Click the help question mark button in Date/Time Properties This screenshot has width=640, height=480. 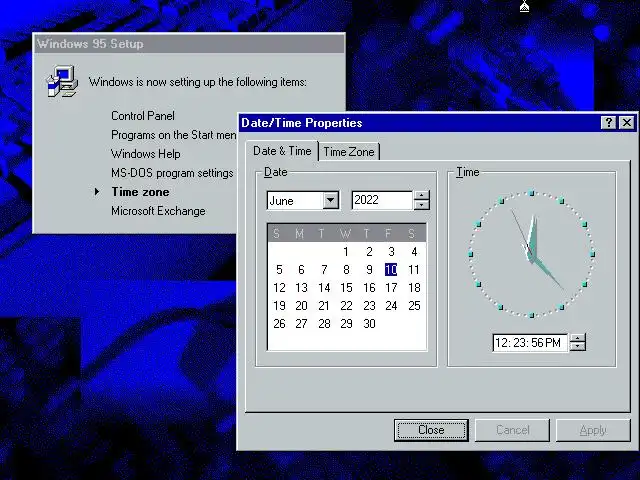608,122
